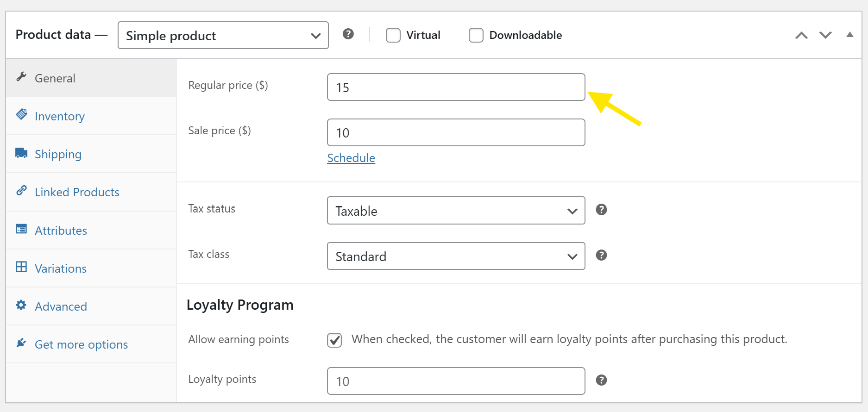Open the Simple product type dropdown
Screen dimensions: 868x412
tap(223, 35)
